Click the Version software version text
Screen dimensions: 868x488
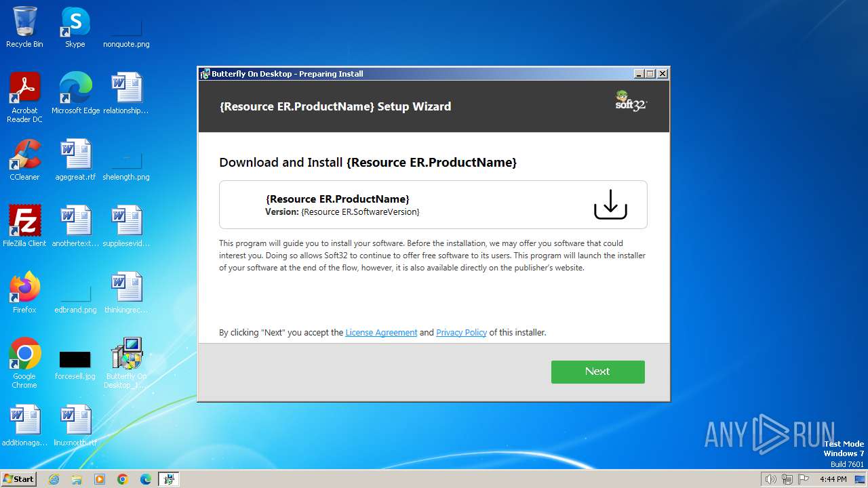point(342,212)
